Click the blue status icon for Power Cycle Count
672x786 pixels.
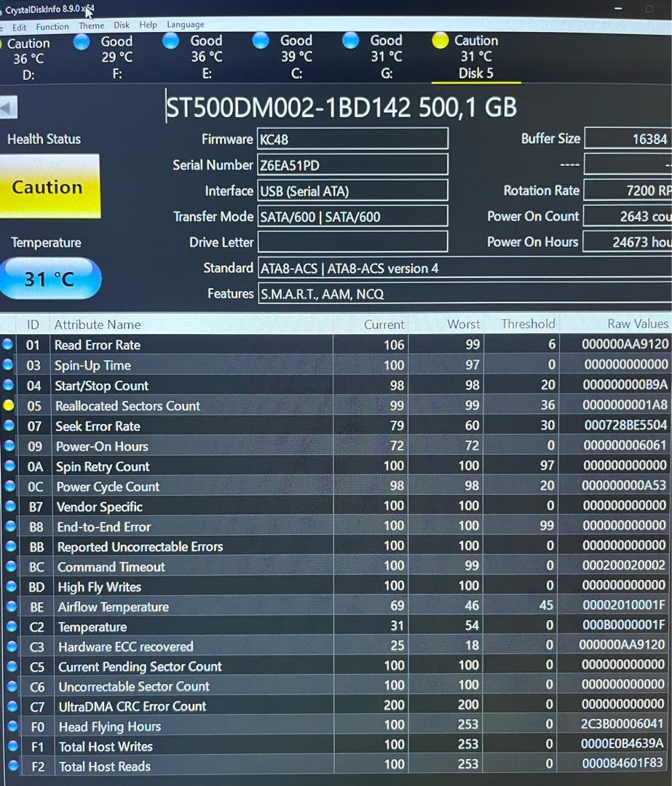click(9, 485)
